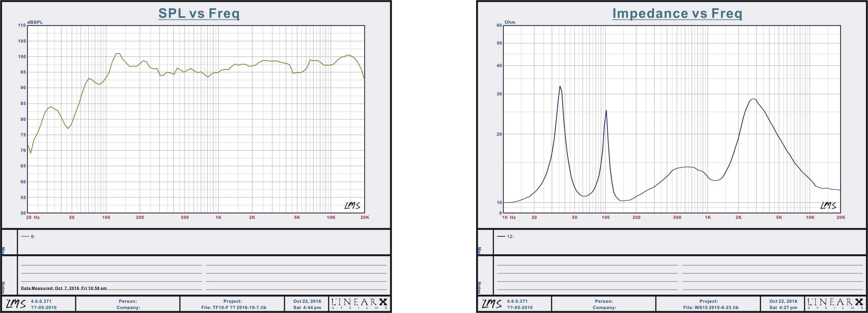
Task: Click the Ohm unit label on the Impedance axis
Action: coord(509,22)
